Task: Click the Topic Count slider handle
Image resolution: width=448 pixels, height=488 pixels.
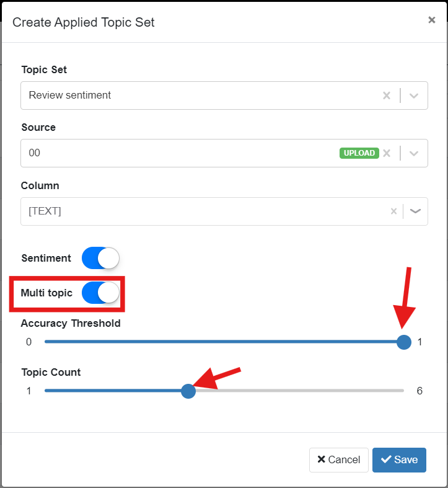Action: [x=188, y=391]
